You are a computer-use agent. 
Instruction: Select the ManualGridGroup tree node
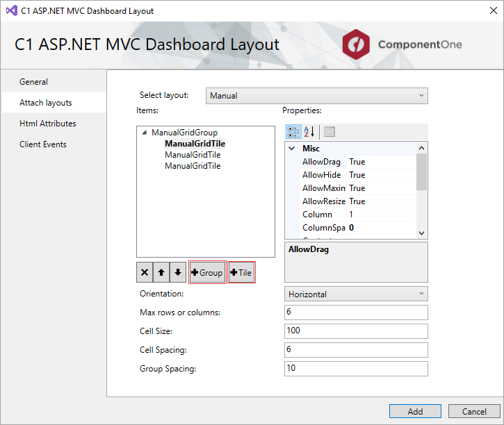point(185,132)
